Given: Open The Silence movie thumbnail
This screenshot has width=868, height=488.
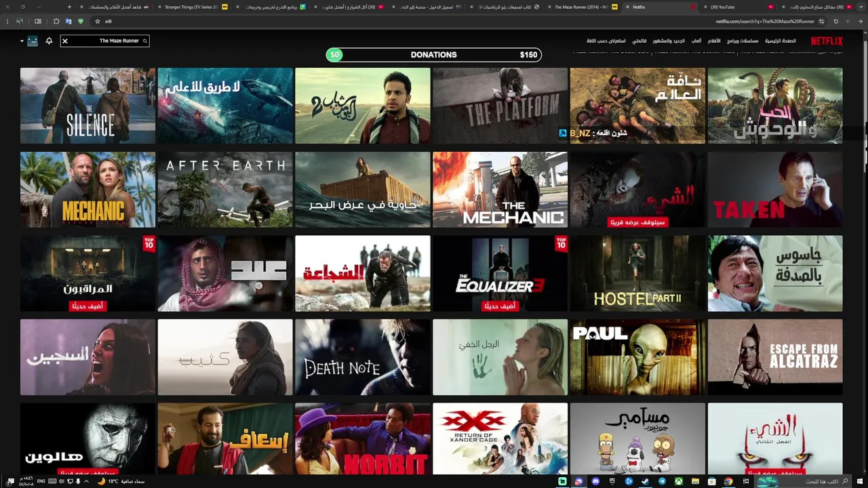Looking at the screenshot, I should tap(87, 106).
